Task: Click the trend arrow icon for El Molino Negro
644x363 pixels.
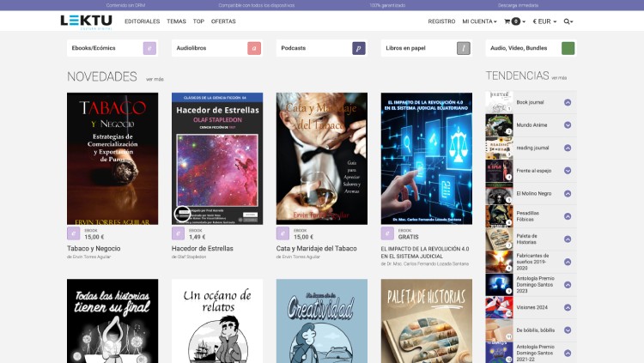Action: [568, 193]
